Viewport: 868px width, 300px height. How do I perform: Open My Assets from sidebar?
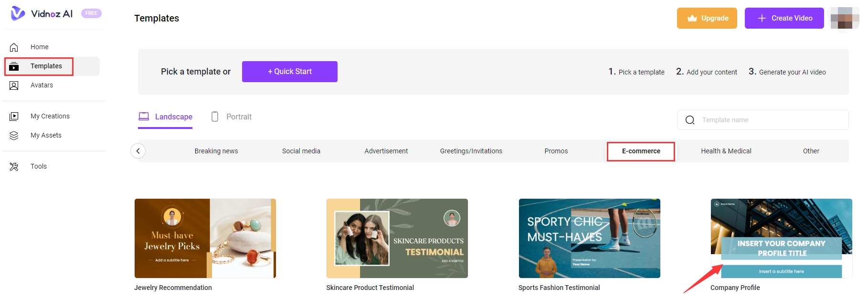click(46, 135)
